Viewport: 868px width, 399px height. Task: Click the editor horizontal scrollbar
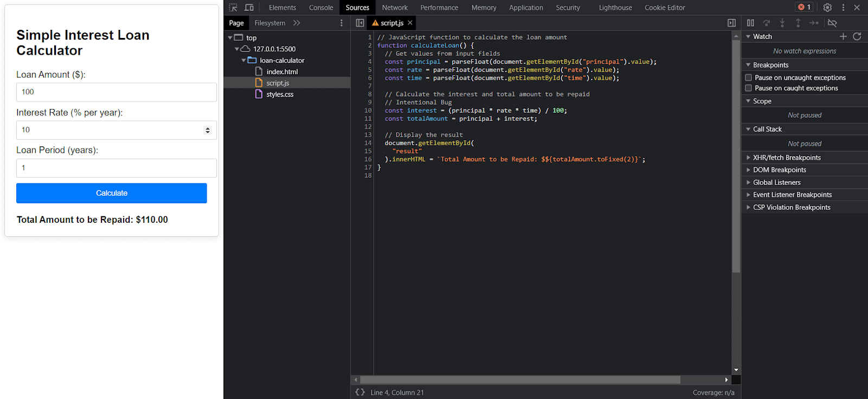click(520, 379)
